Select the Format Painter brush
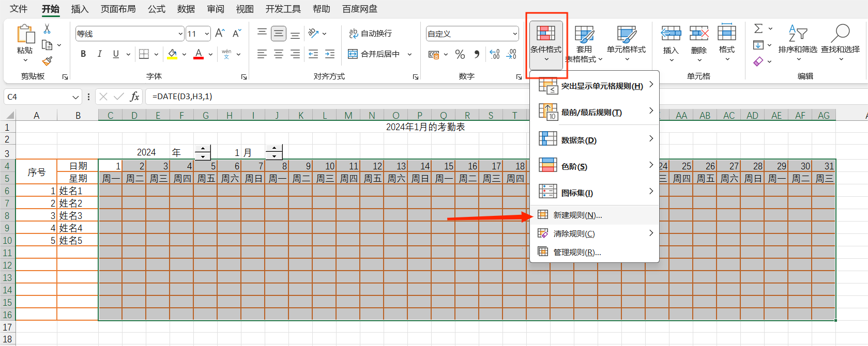This screenshot has width=868, height=346. pos(47,61)
